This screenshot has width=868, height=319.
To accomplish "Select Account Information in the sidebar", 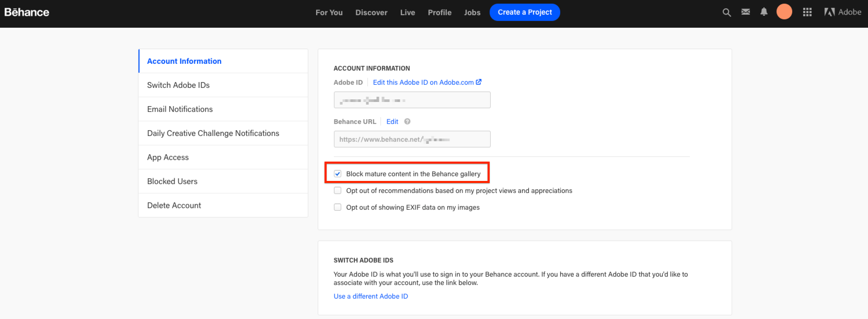I will click(x=223, y=61).
